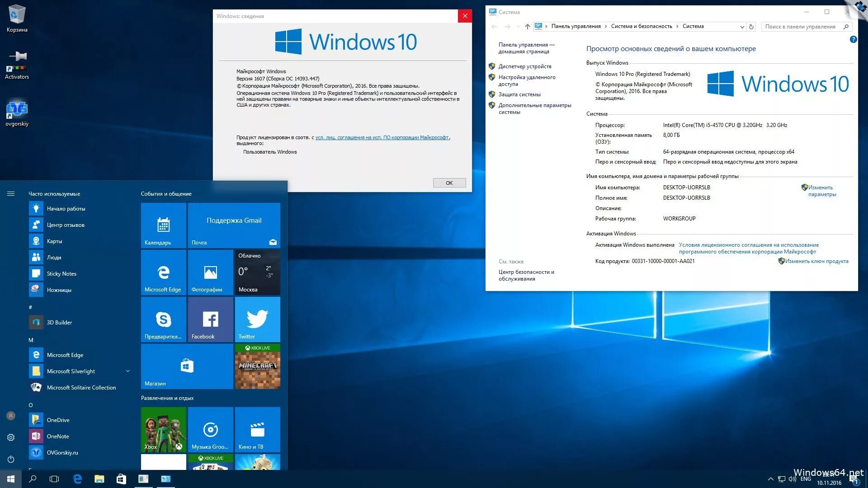Image resolution: width=868 pixels, height=488 pixels.
Task: Open the Recycle Bin (Корзина) desktop icon
Action: pyautogui.click(x=17, y=19)
